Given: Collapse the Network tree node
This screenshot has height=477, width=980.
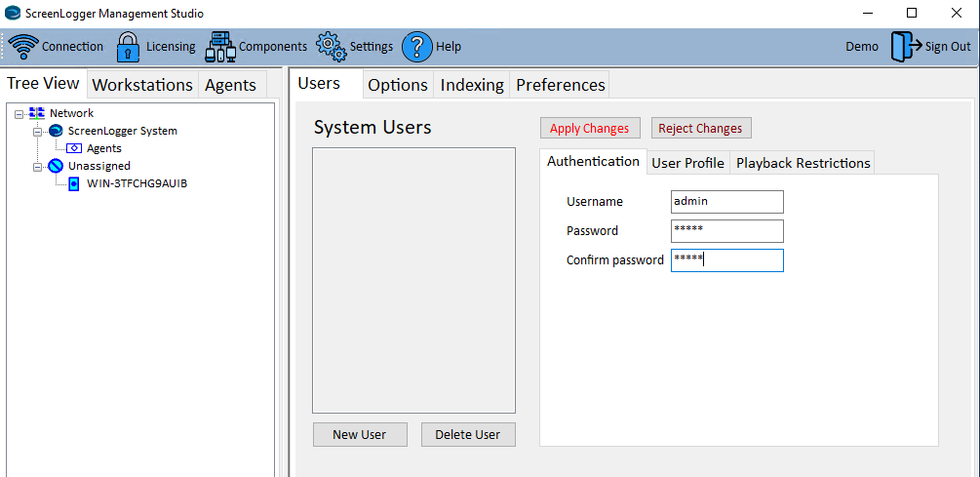Looking at the screenshot, I should pyautogui.click(x=20, y=113).
